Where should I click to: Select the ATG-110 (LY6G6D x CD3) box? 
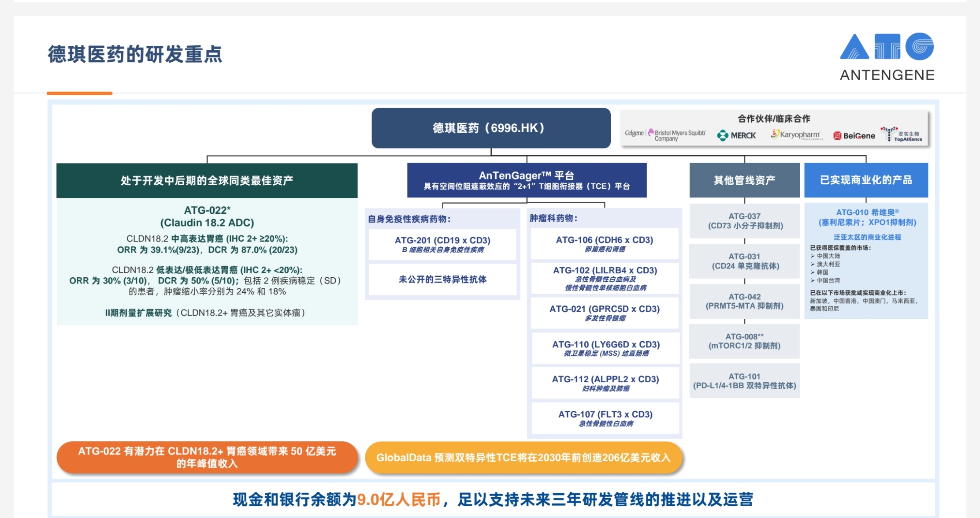(605, 348)
